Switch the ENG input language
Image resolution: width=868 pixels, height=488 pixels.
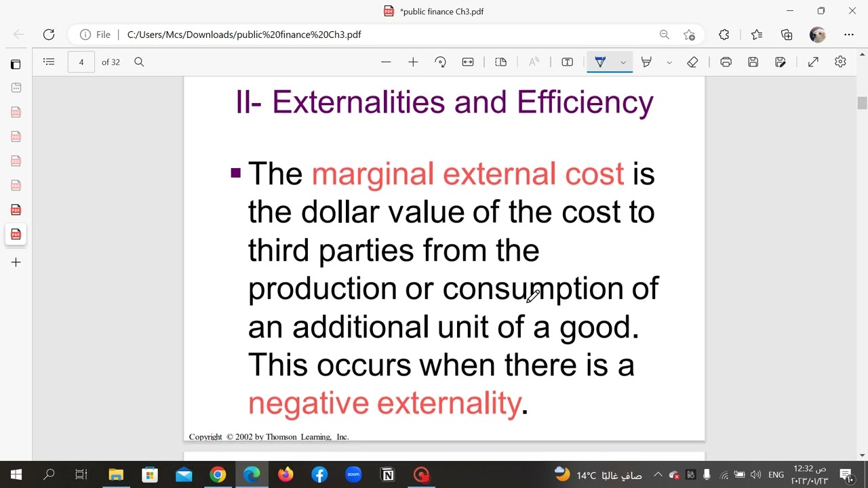click(776, 474)
